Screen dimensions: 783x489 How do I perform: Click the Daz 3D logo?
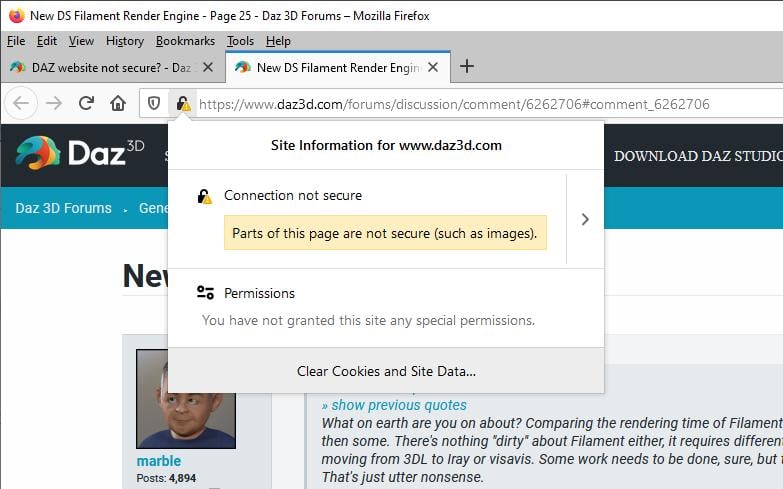(80, 153)
